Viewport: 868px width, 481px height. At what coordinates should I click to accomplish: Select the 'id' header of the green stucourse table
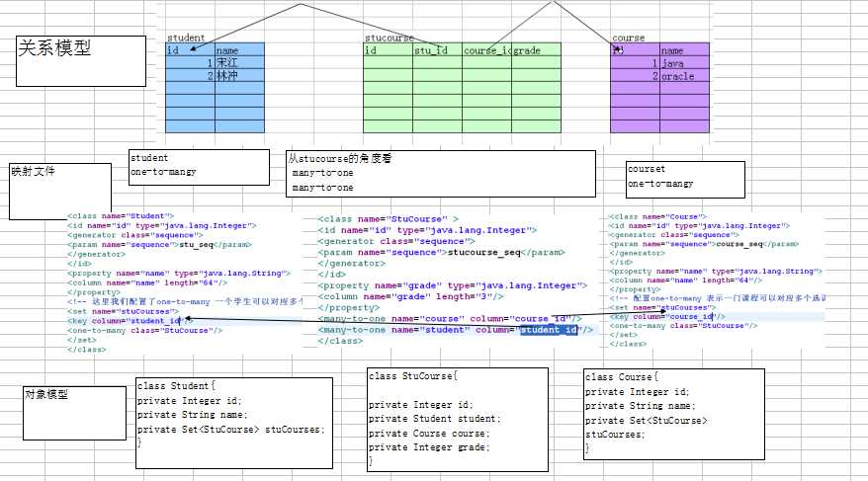(x=388, y=49)
